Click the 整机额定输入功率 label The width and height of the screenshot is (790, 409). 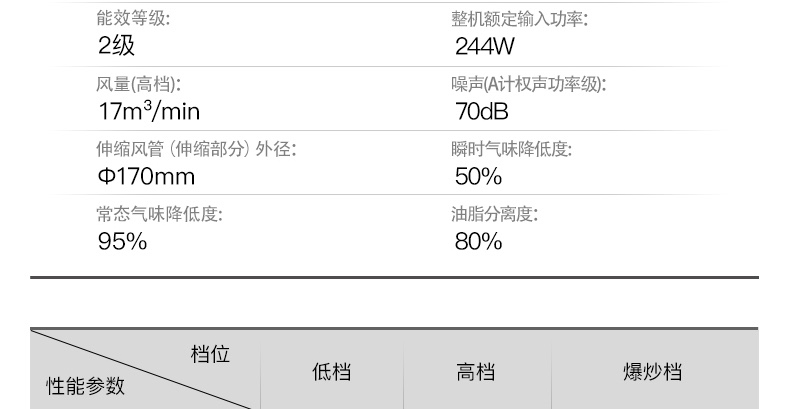[x=519, y=19]
